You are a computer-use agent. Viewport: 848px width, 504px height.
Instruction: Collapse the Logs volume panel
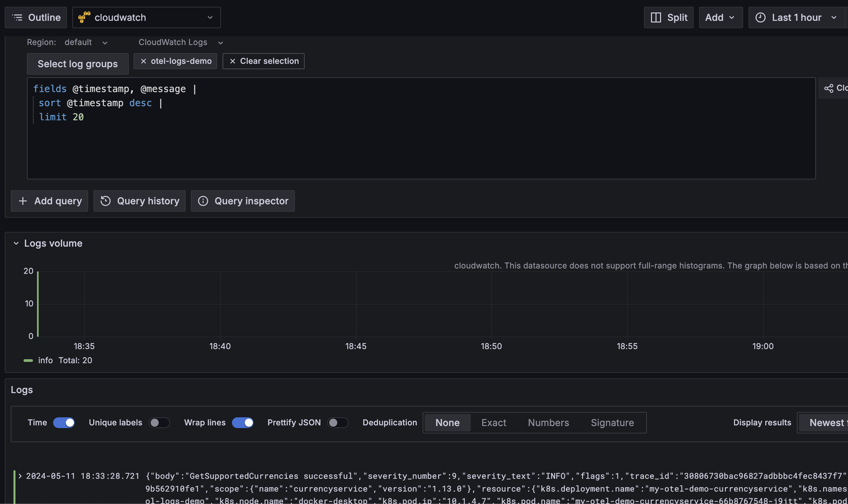(x=16, y=244)
